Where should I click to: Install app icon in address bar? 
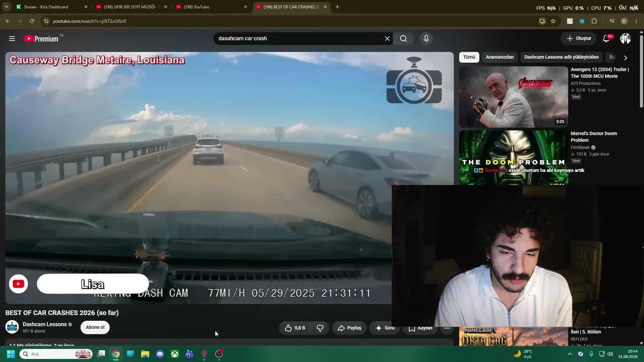point(542,21)
